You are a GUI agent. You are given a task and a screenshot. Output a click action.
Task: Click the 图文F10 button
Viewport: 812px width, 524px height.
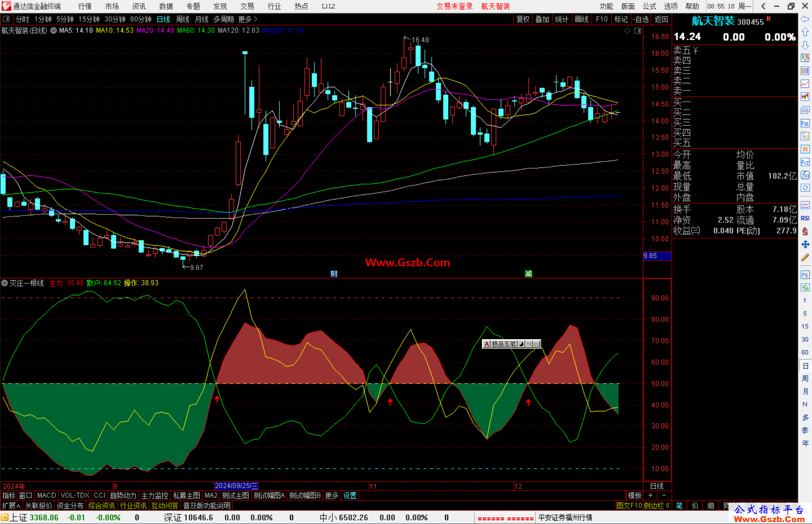pos(629,506)
